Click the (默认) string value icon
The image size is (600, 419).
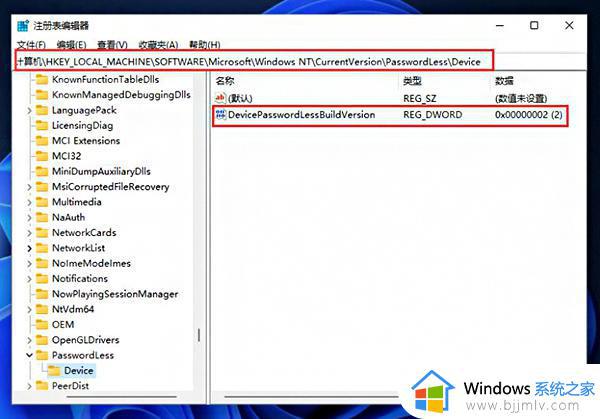(220, 98)
